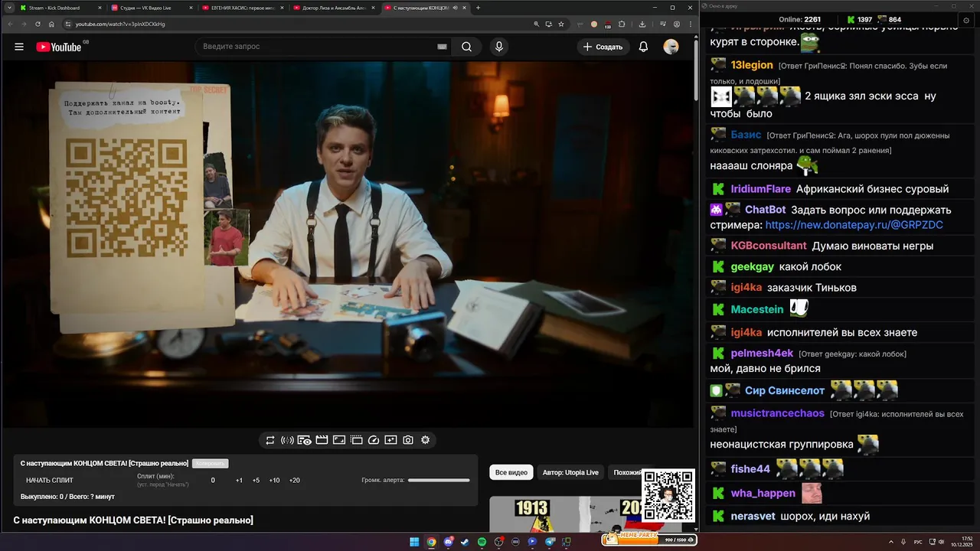Adjust the Громк. алерта volume slider
The height and width of the screenshot is (551, 980).
tap(439, 481)
